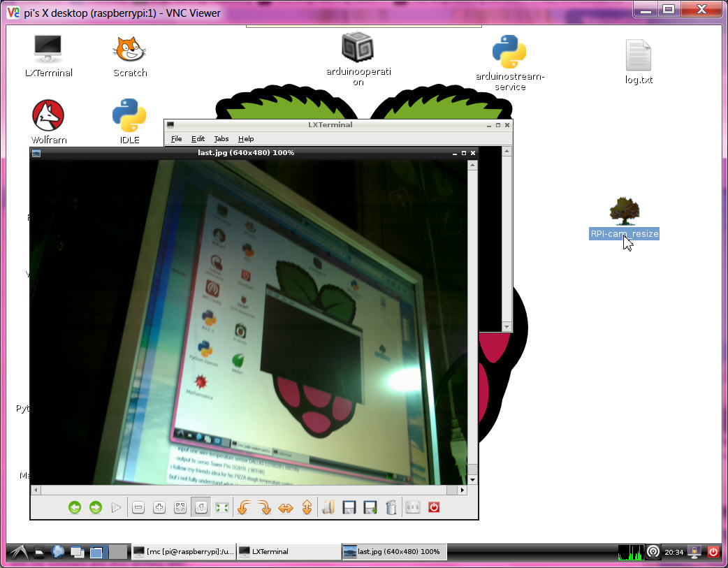
Task: Rotate image counterclockwise
Action: (x=243, y=508)
